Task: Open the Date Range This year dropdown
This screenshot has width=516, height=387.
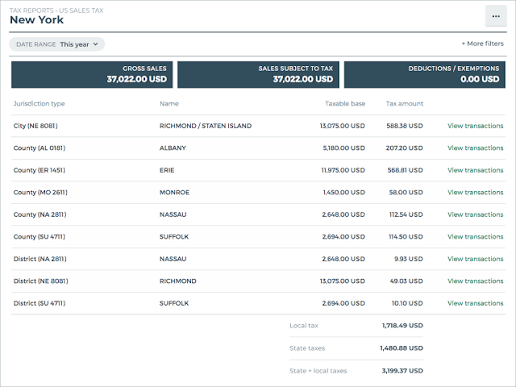Action: 57,44
